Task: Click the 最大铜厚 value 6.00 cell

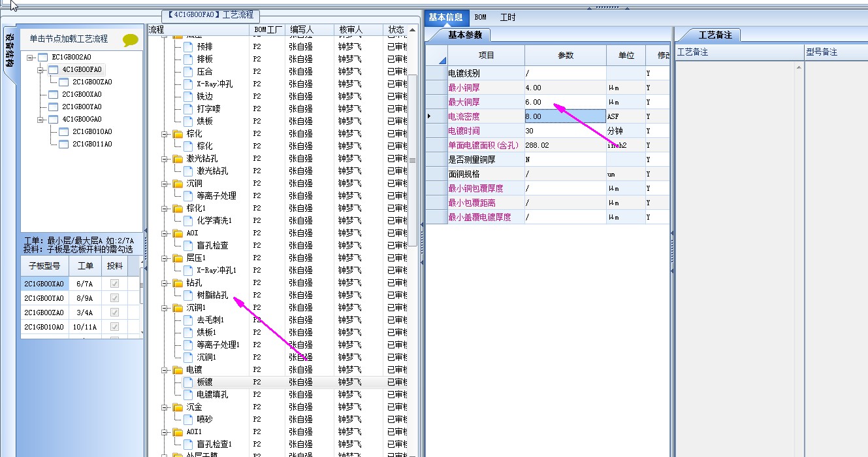Action: click(x=565, y=102)
